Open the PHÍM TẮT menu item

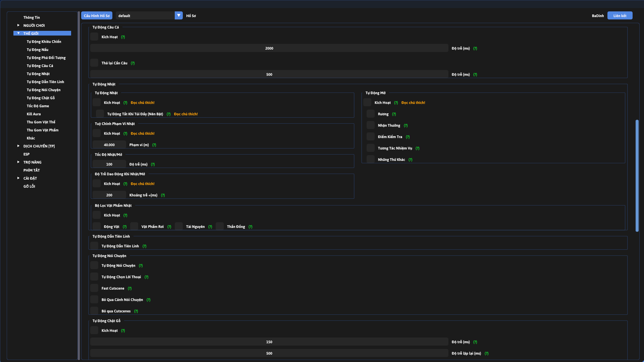point(32,170)
